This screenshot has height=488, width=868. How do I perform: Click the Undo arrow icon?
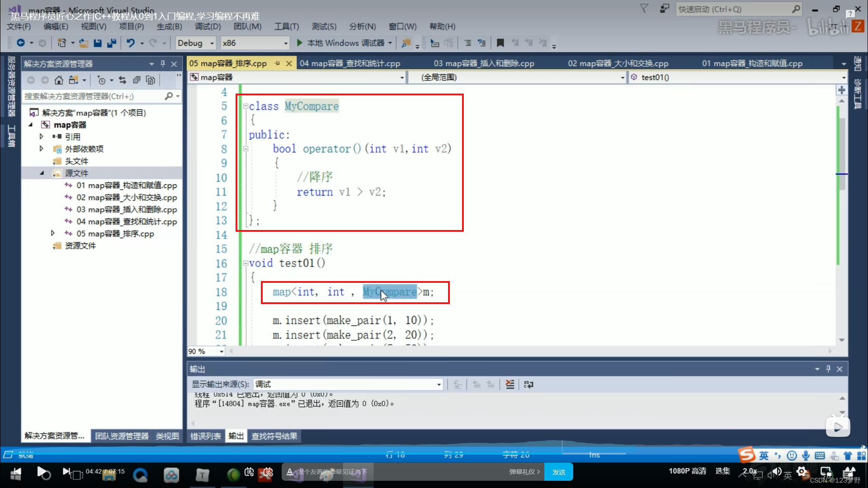point(131,43)
